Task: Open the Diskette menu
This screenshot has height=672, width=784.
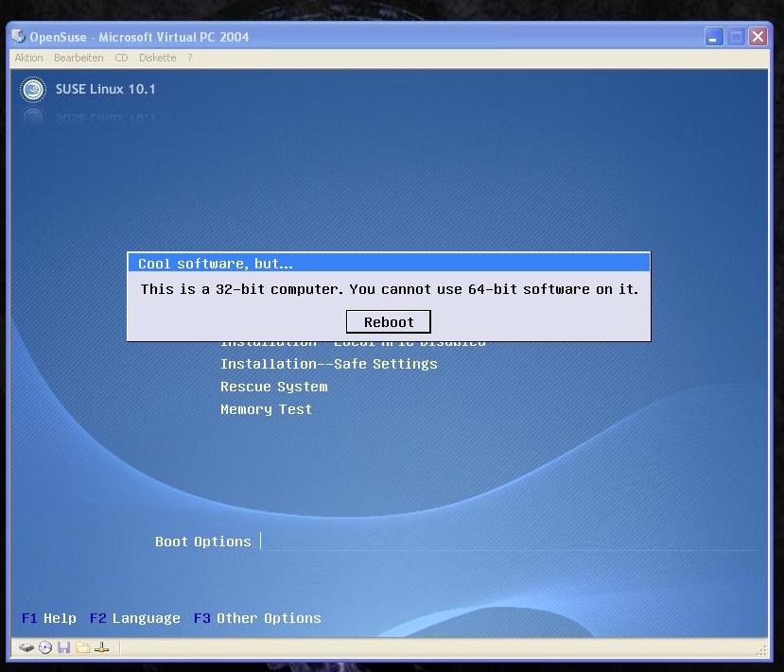Action: [x=158, y=58]
